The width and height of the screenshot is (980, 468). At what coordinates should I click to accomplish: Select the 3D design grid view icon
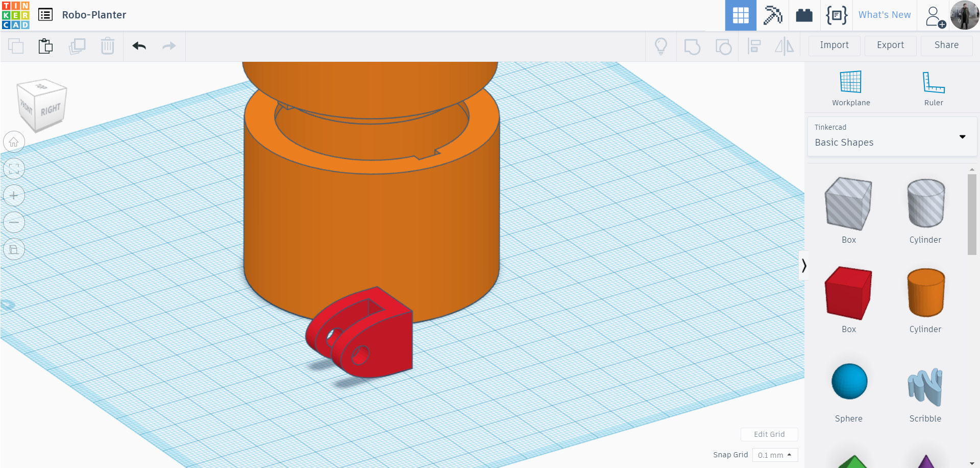(x=741, y=15)
